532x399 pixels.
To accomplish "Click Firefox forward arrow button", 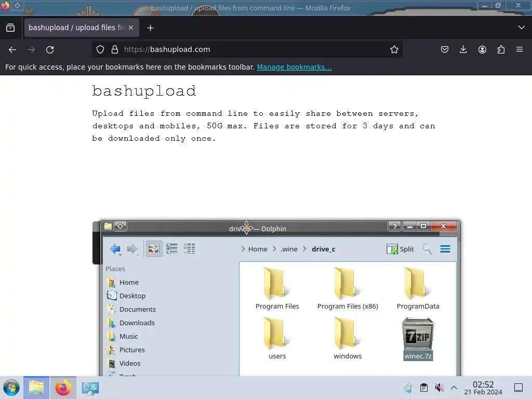I will pyautogui.click(x=31, y=49).
